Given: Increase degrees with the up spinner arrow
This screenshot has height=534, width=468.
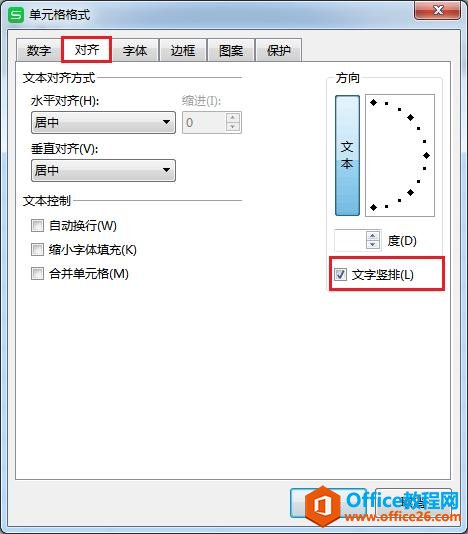Looking at the screenshot, I should [x=373, y=236].
